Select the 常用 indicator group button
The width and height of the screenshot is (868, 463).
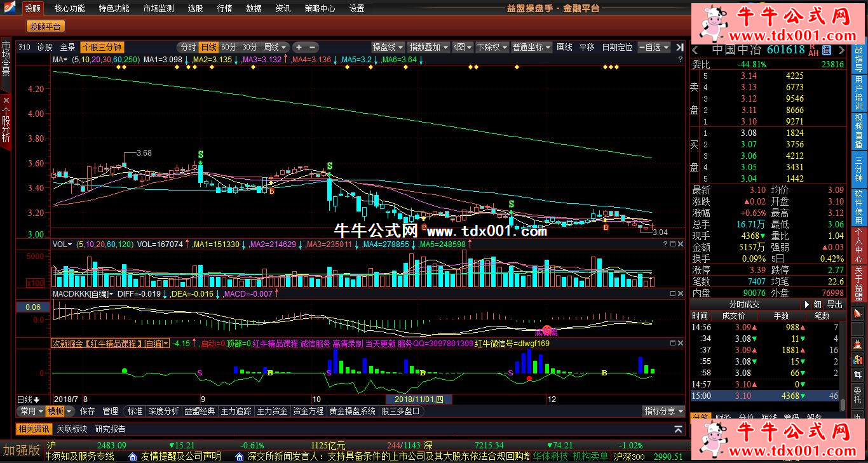point(30,412)
